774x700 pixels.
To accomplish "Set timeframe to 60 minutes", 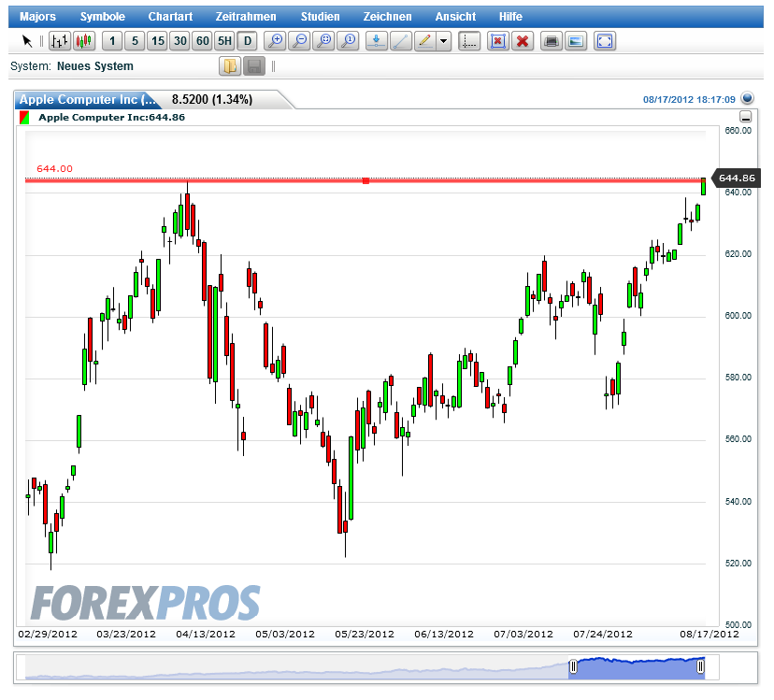I will 203,41.
